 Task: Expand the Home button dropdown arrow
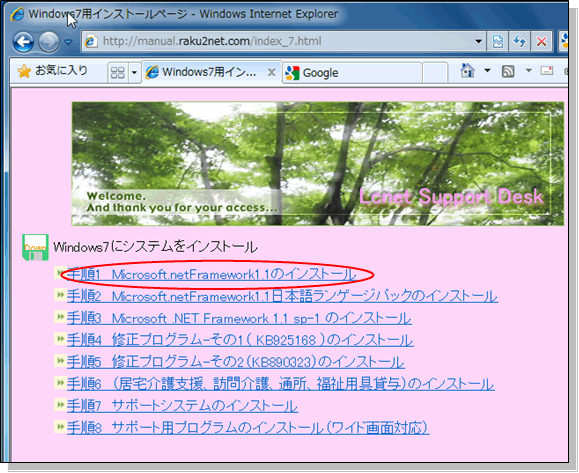click(487, 70)
